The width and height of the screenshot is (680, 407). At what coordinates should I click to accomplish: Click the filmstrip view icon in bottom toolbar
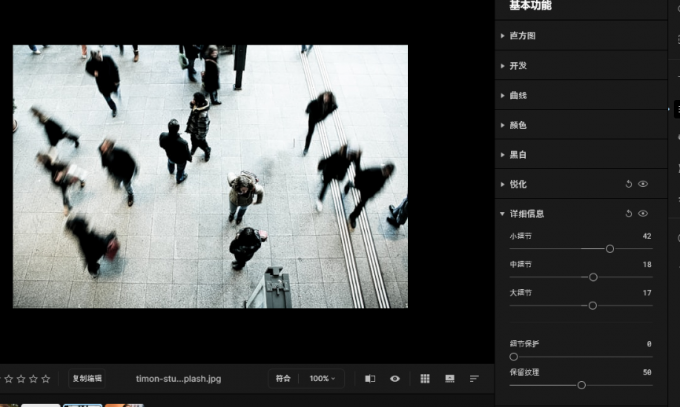click(450, 379)
